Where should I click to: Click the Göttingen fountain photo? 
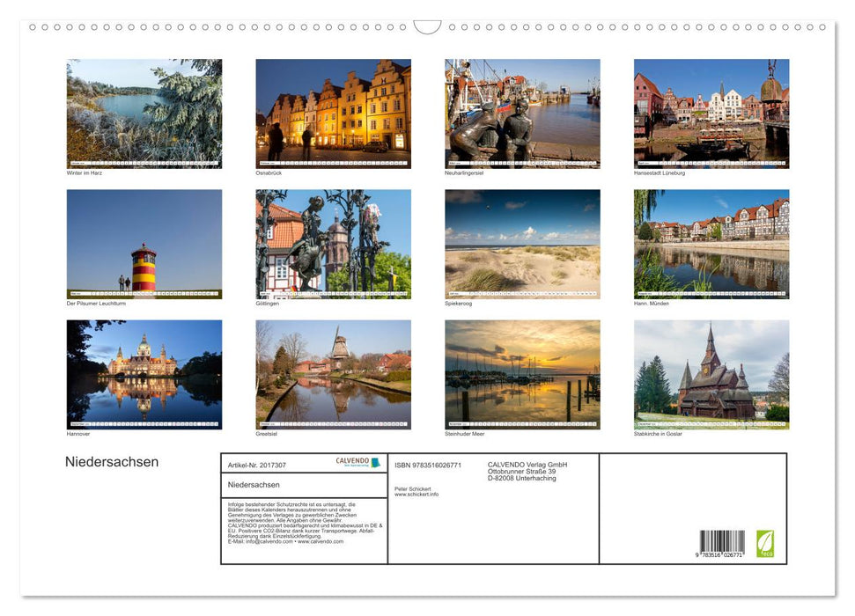(332, 244)
